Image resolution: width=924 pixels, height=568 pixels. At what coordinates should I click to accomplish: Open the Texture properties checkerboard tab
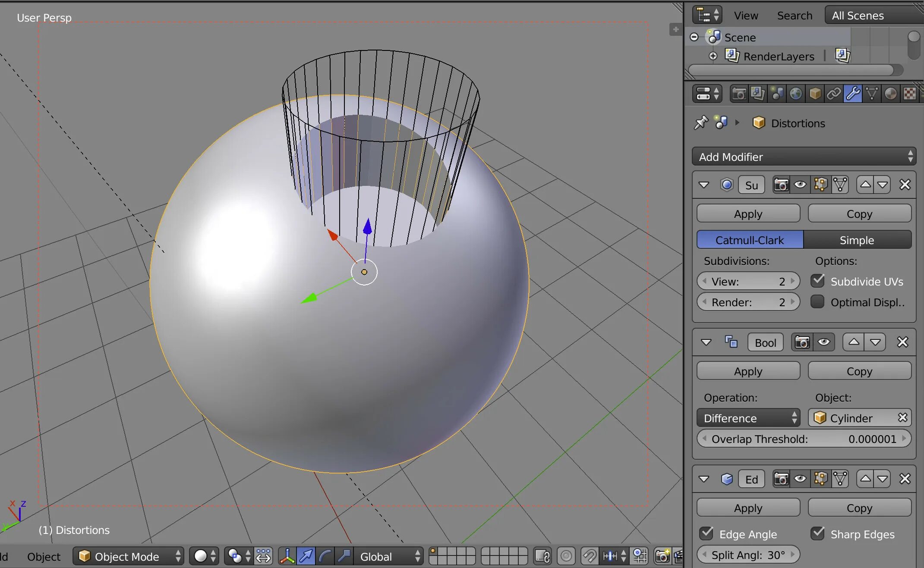(910, 94)
